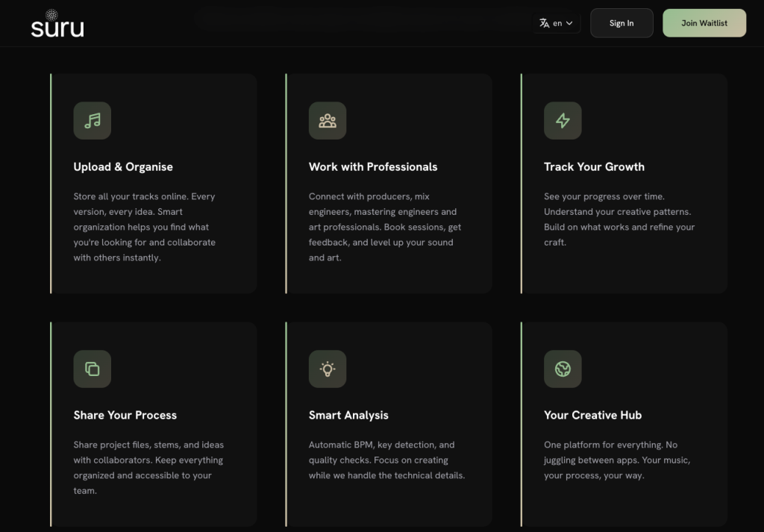Open the en language dropdown
Screen dimensions: 764x532
tap(563, 23)
